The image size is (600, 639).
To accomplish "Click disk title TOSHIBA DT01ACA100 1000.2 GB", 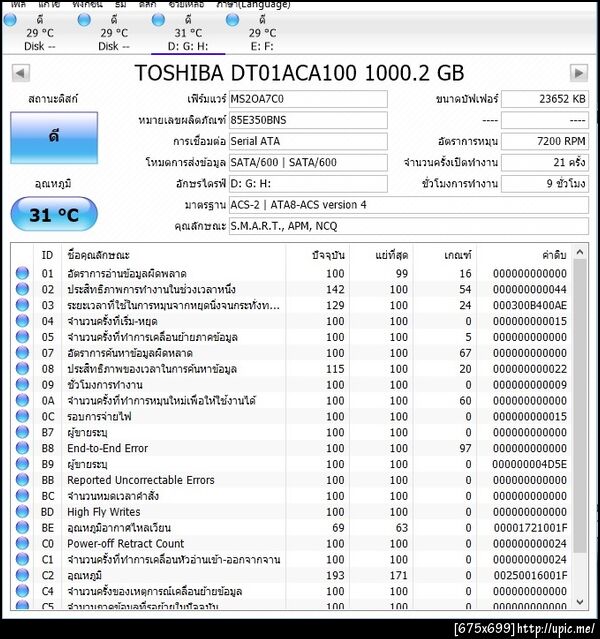I will click(300, 73).
